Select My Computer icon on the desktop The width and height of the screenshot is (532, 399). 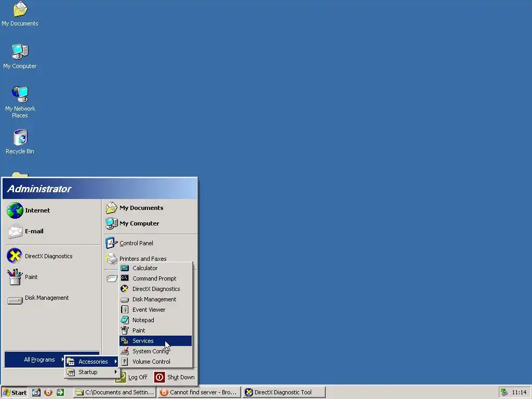20,56
